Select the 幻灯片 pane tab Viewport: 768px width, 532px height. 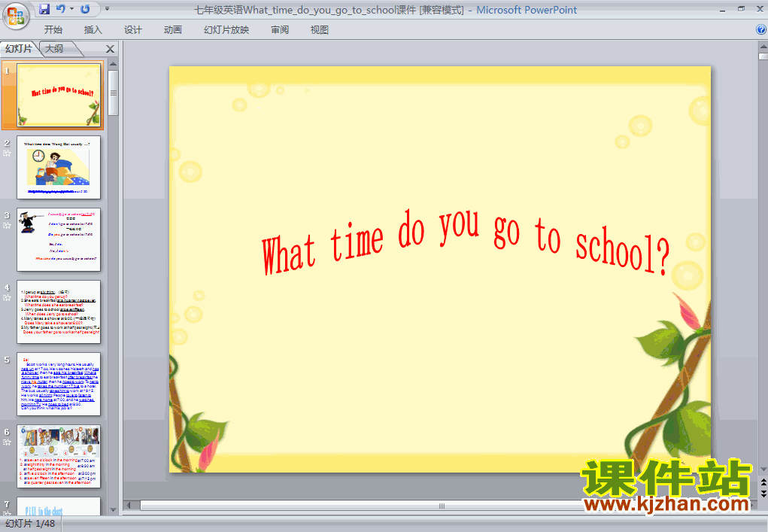click(x=19, y=48)
